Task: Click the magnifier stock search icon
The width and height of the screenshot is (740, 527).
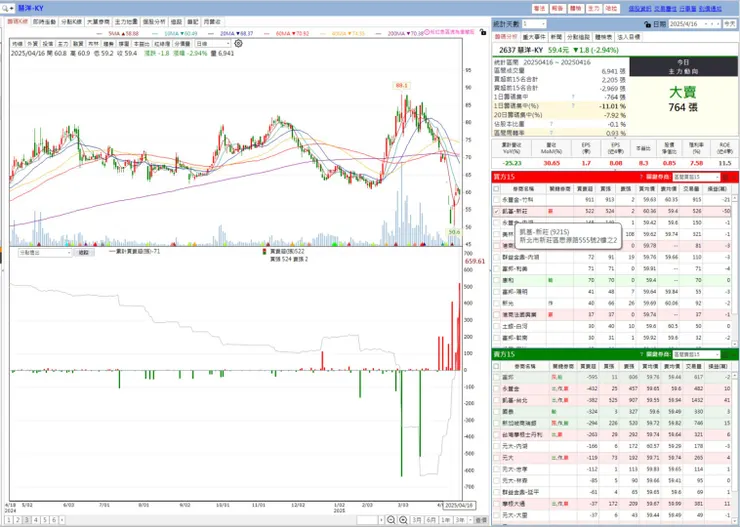Action: click(6, 8)
